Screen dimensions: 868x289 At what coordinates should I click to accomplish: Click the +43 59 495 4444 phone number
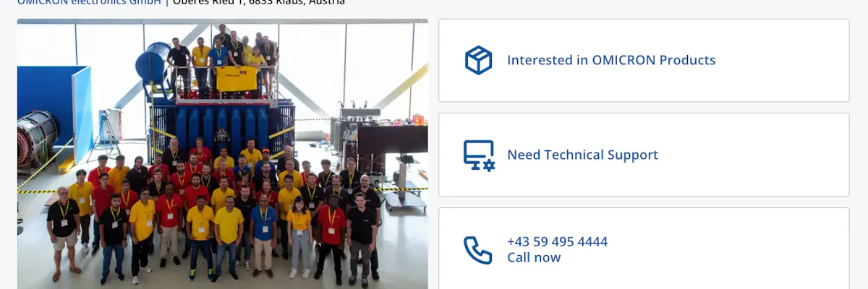point(557,241)
